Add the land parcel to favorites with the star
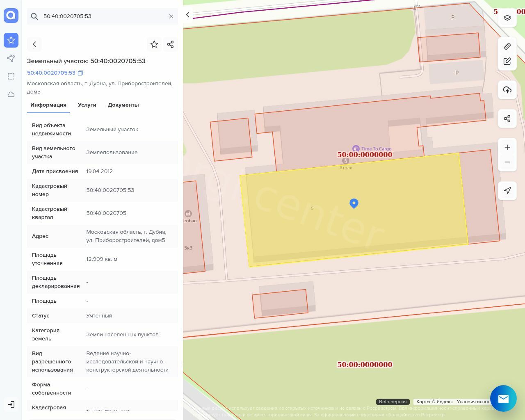The width and height of the screenshot is (525, 420). [x=154, y=44]
